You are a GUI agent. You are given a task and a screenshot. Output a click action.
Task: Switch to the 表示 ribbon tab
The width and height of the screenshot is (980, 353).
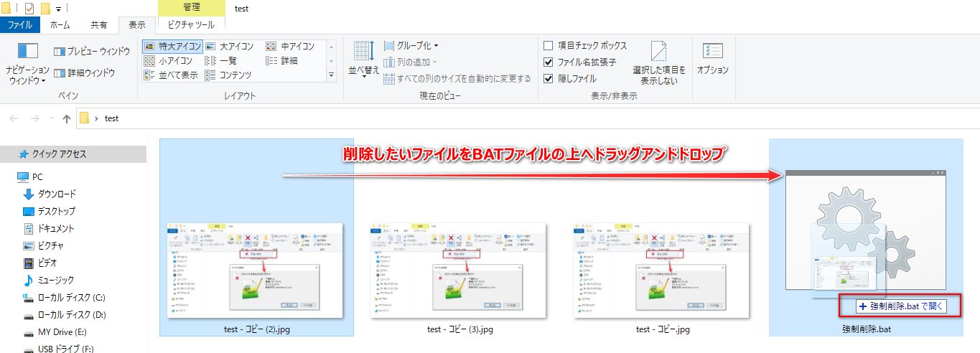[137, 24]
